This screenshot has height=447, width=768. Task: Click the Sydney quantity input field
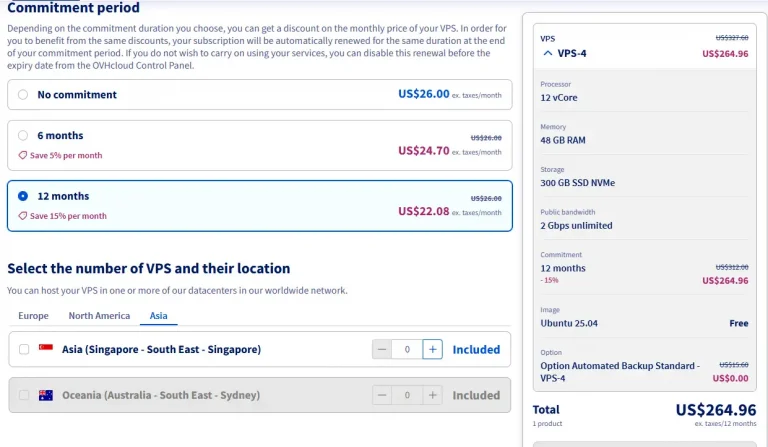tap(407, 395)
